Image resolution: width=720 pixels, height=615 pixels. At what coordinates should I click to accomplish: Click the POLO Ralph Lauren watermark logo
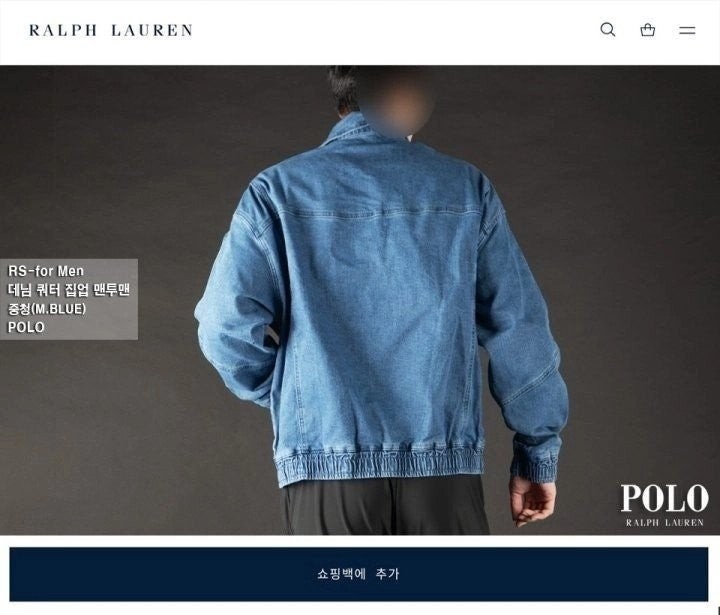[664, 505]
